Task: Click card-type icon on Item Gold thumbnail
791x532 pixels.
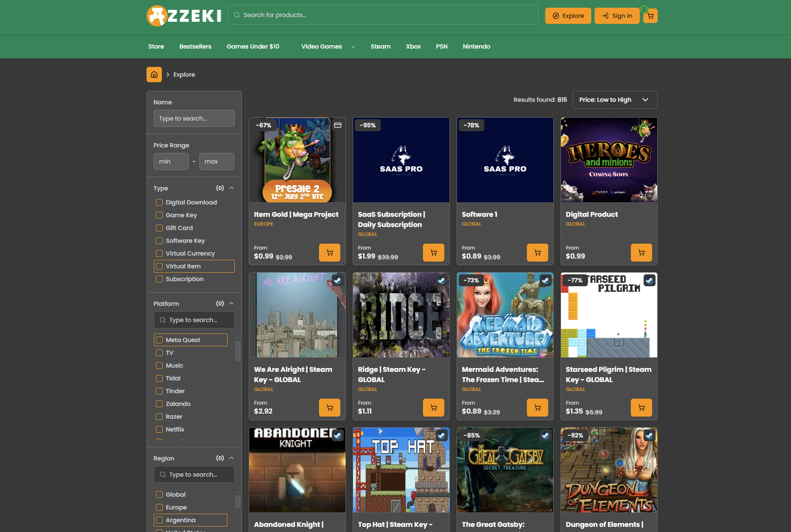Action: click(x=338, y=125)
